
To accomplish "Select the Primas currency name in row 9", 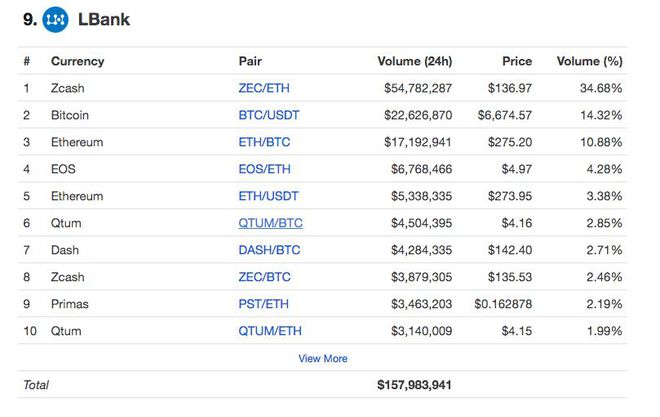I will pyautogui.click(x=69, y=304).
